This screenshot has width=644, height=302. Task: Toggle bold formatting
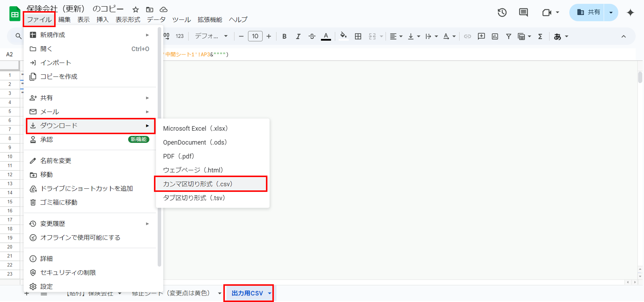click(x=284, y=36)
